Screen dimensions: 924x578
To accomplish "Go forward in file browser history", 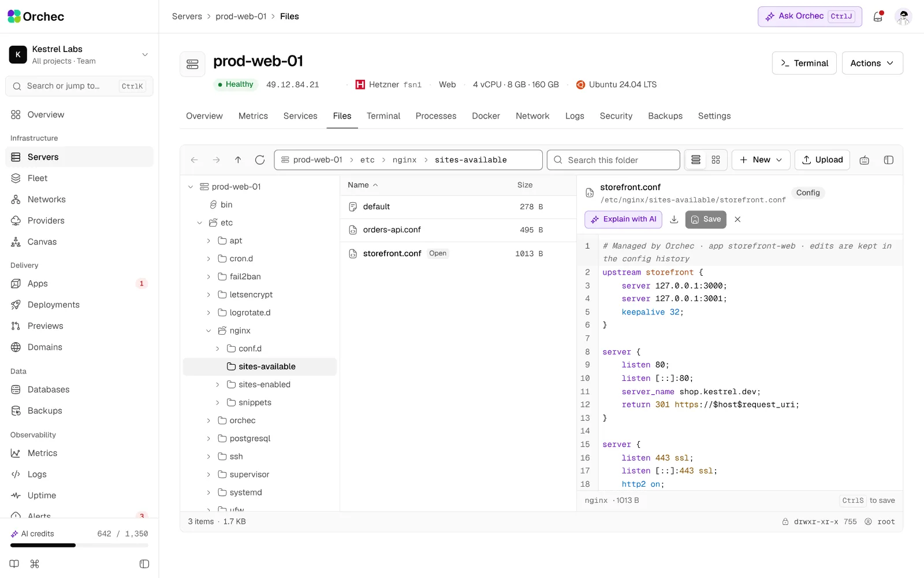I will click(x=216, y=160).
